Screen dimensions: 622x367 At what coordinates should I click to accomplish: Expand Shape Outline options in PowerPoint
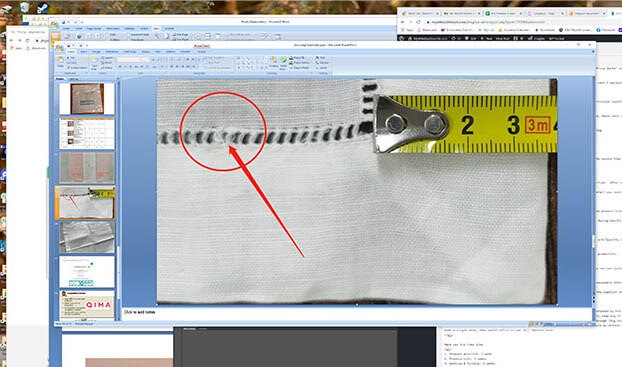pyautogui.click(x=300, y=63)
